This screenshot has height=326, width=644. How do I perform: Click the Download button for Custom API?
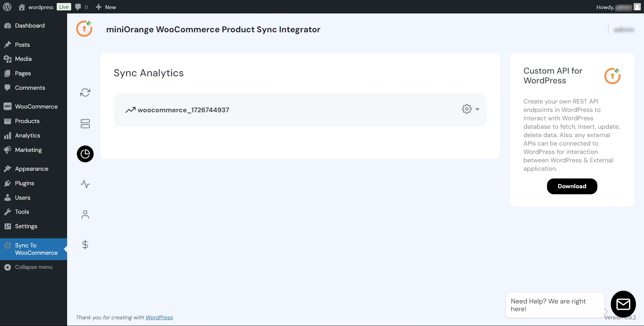pyautogui.click(x=572, y=186)
